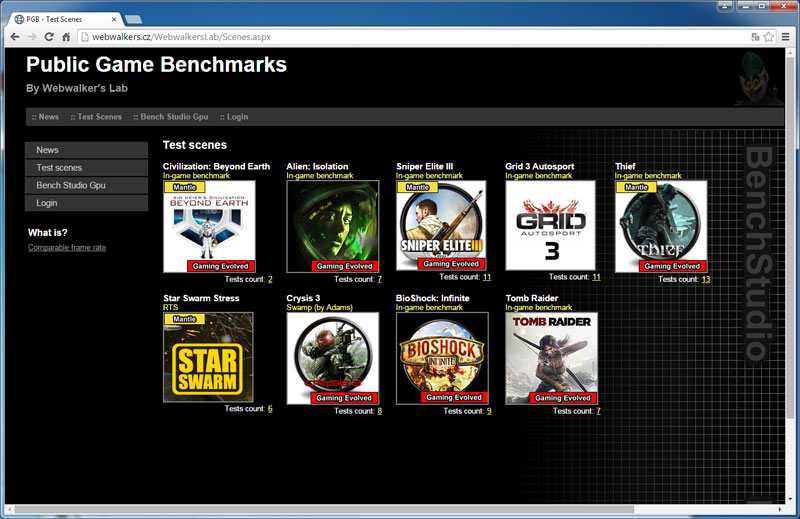800x519 pixels.
Task: Open Bench Studio Gpu in top navigation bar
Action: tap(171, 116)
